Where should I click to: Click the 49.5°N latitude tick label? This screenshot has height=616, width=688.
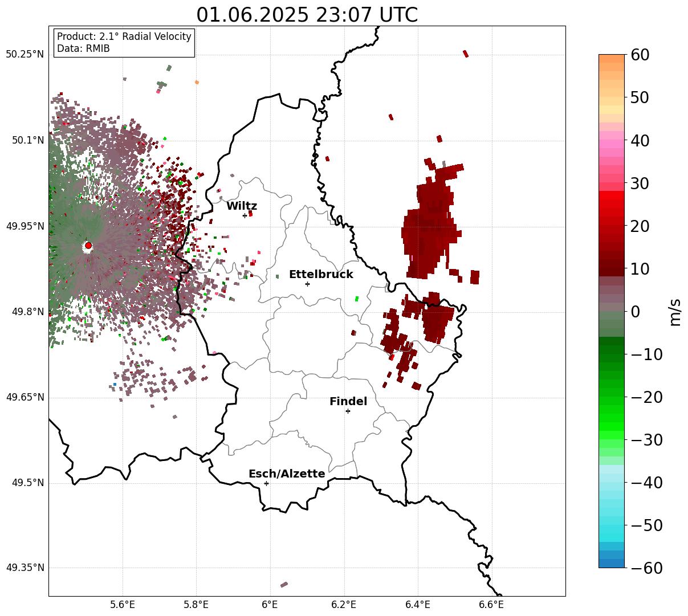28,483
